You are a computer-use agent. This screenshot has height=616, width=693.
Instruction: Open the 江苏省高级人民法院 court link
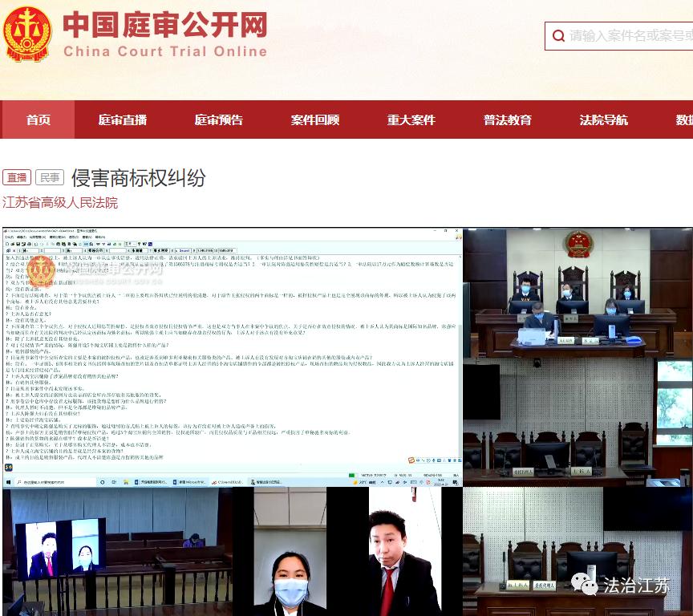59,202
